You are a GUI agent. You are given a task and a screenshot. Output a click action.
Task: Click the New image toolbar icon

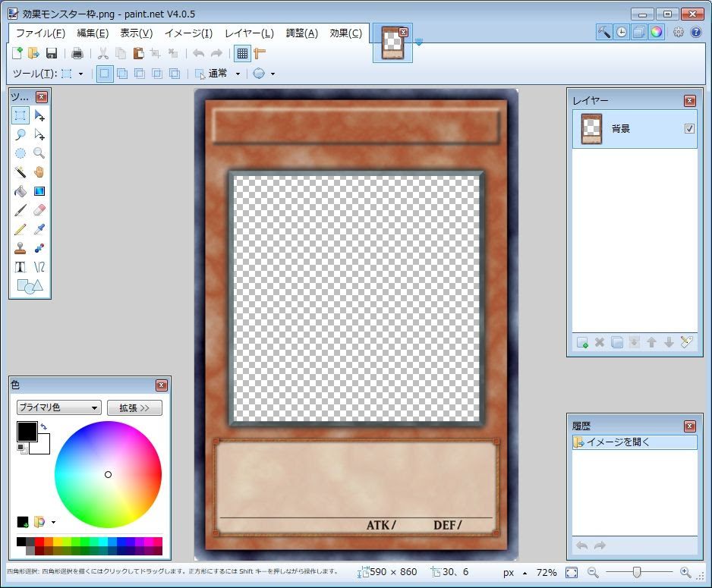pos(17,53)
